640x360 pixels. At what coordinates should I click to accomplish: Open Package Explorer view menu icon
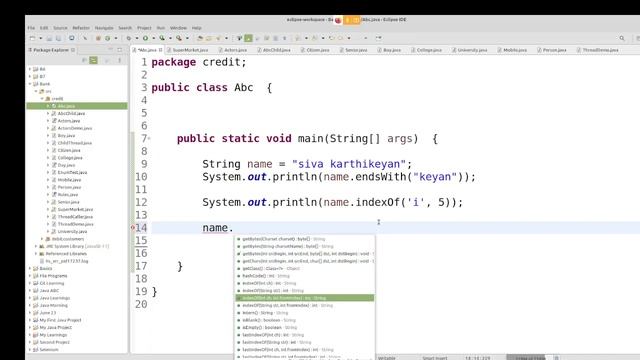click(120, 60)
